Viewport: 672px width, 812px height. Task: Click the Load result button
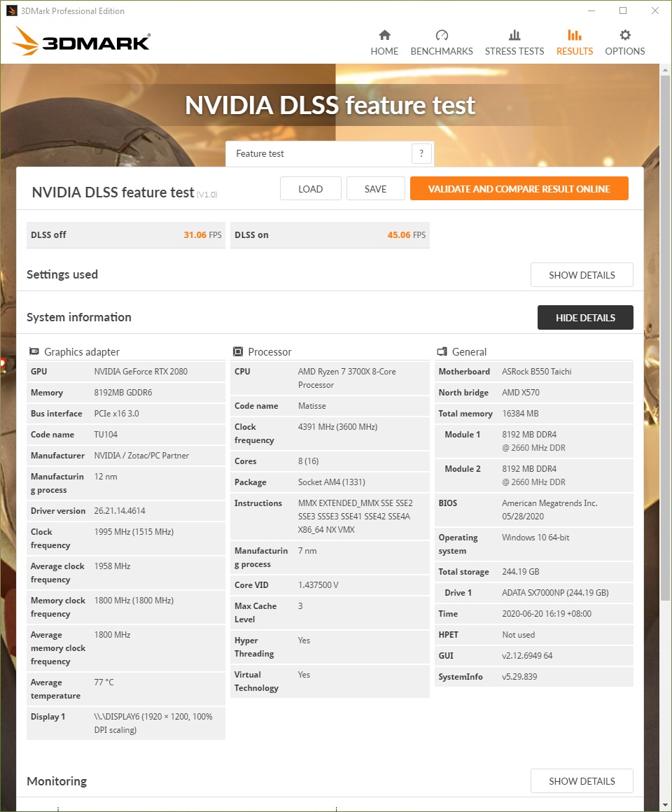[310, 189]
